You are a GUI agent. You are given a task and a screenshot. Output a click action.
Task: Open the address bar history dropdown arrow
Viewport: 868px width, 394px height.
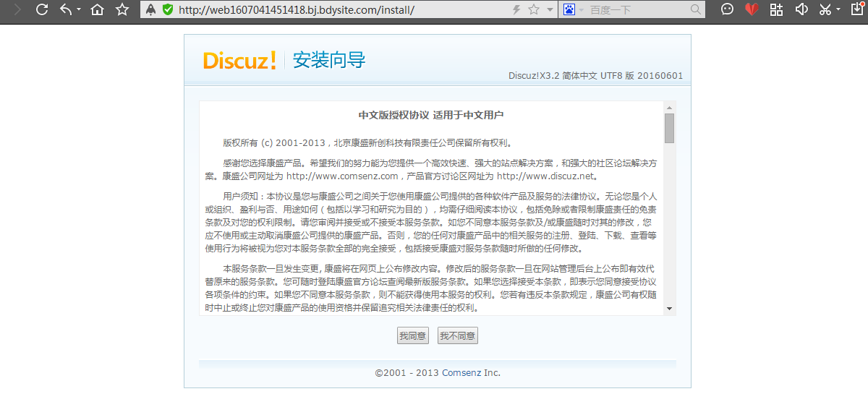point(550,10)
